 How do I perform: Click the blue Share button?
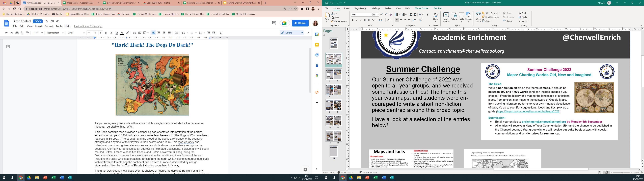(300, 23)
